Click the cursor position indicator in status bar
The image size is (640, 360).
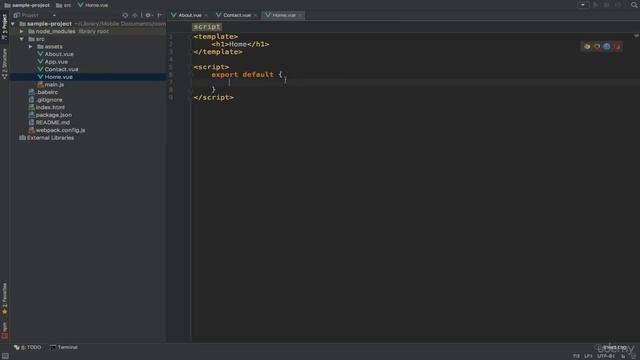point(576,356)
